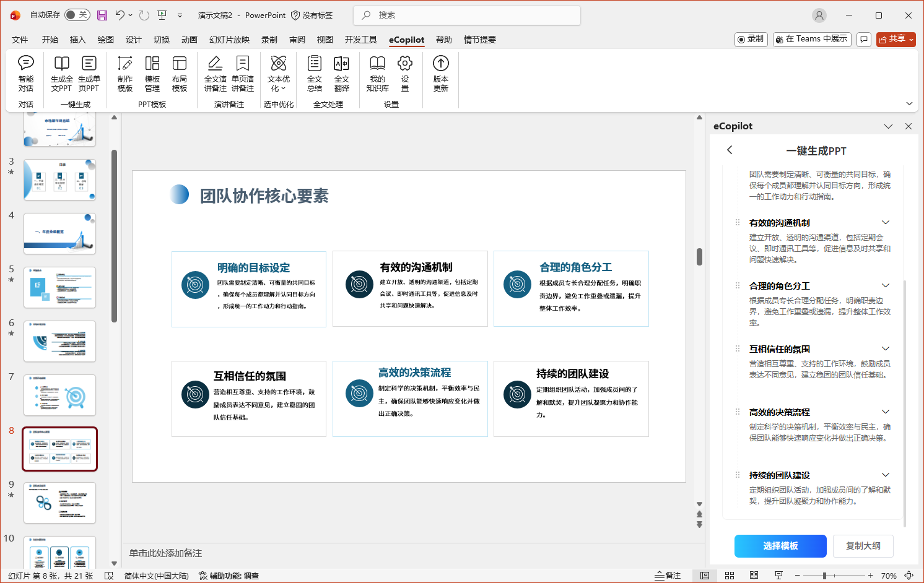Open 我的知识库 from ribbon
Image resolution: width=924 pixels, height=583 pixels.
(x=377, y=73)
